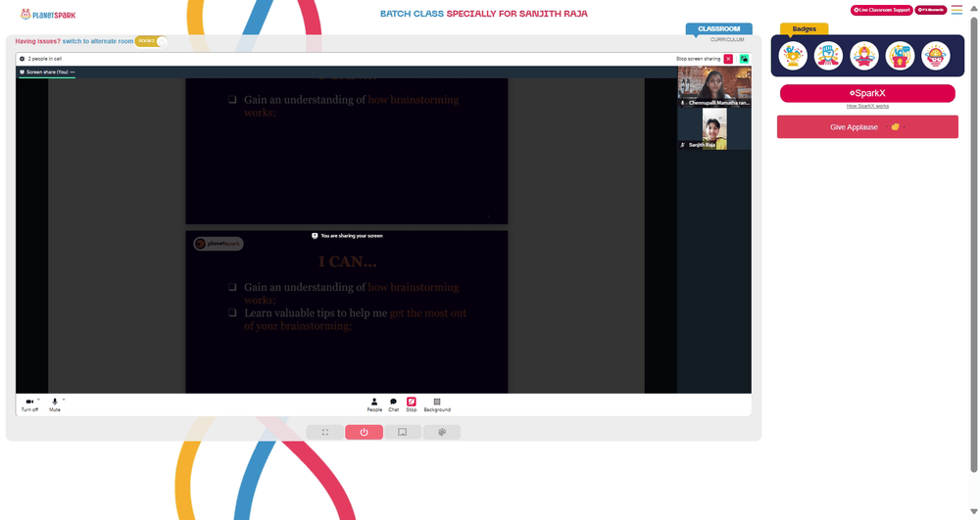Click scrollbar down arrow
Screen dimensions: 980x520
(973, 512)
